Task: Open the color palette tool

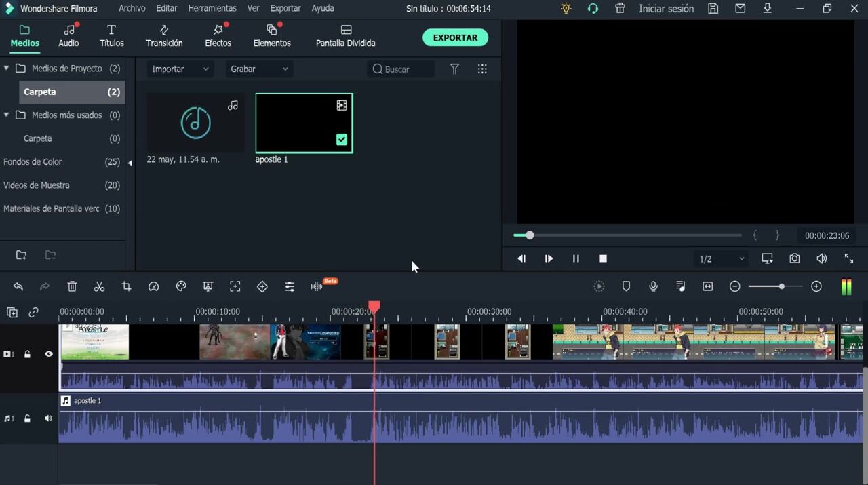Action: [x=181, y=287]
